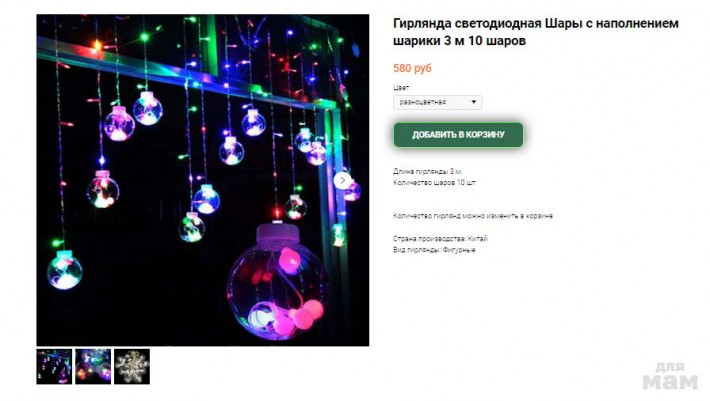Image resolution: width=710 pixels, height=401 pixels.
Task: Click the для мам watermark logo
Action: [670, 376]
